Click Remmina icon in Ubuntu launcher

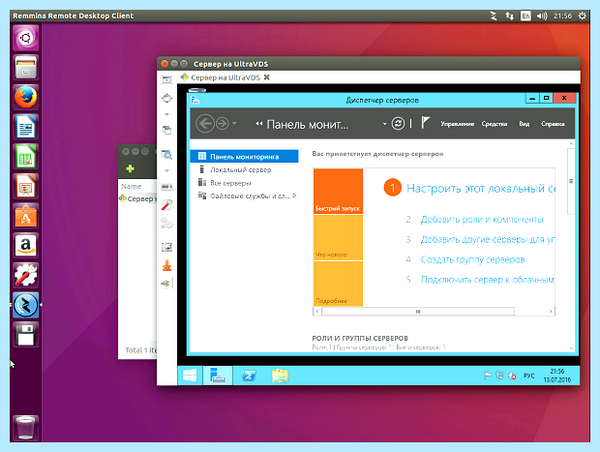tap(26, 305)
